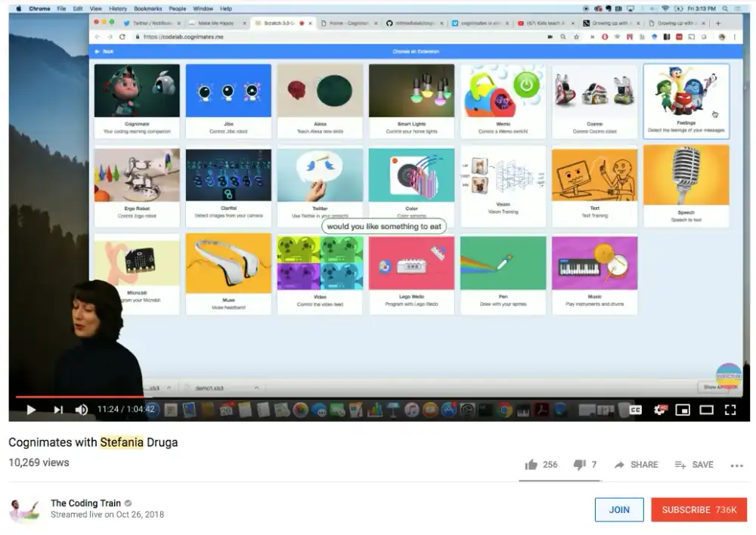Click the JOIN membership button
Screen dimensions: 756x535
coord(619,509)
